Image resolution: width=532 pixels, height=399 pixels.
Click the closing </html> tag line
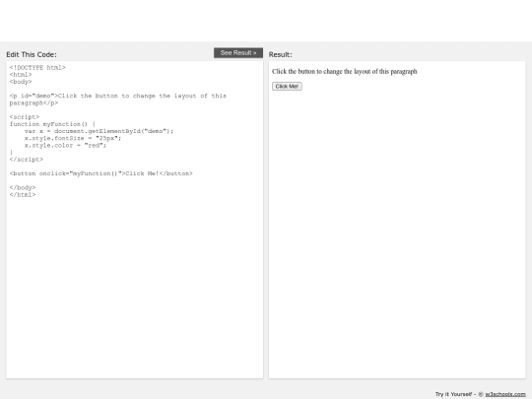pos(23,195)
